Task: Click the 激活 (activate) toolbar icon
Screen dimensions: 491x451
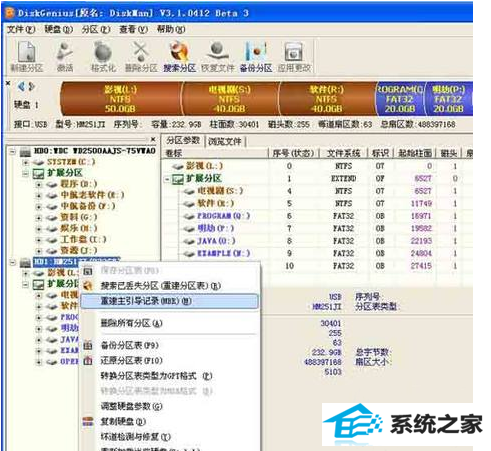Action: pos(65,57)
